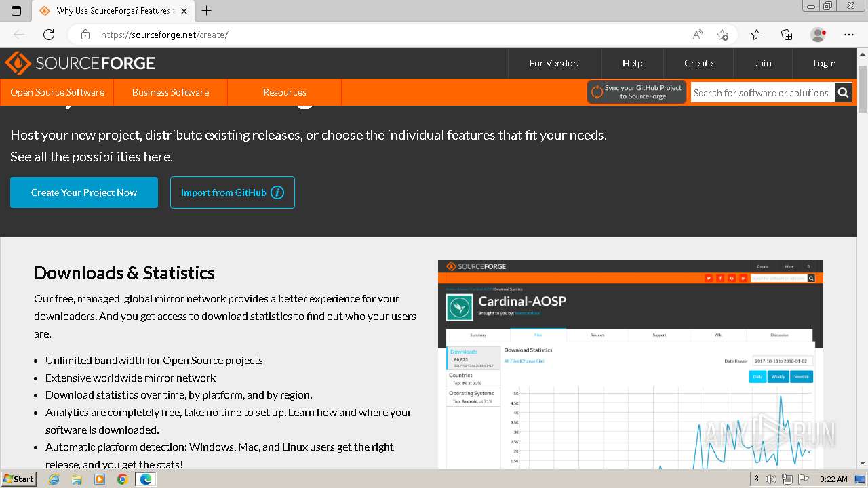Launch media player from taskbar
Viewport: 868px width, 488px height.
pos(100,479)
